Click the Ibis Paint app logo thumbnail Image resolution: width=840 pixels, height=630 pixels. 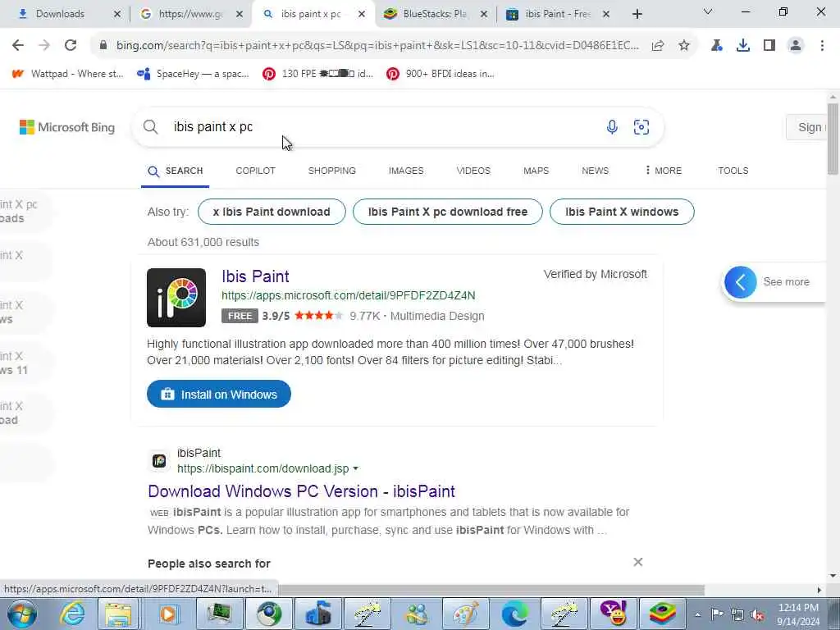[x=176, y=298]
